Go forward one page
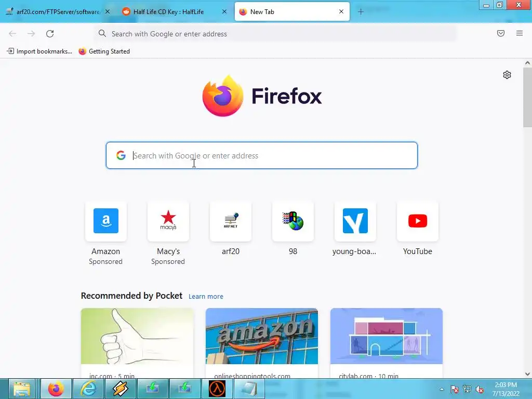Viewport: 532px width, 399px height. pos(31,34)
